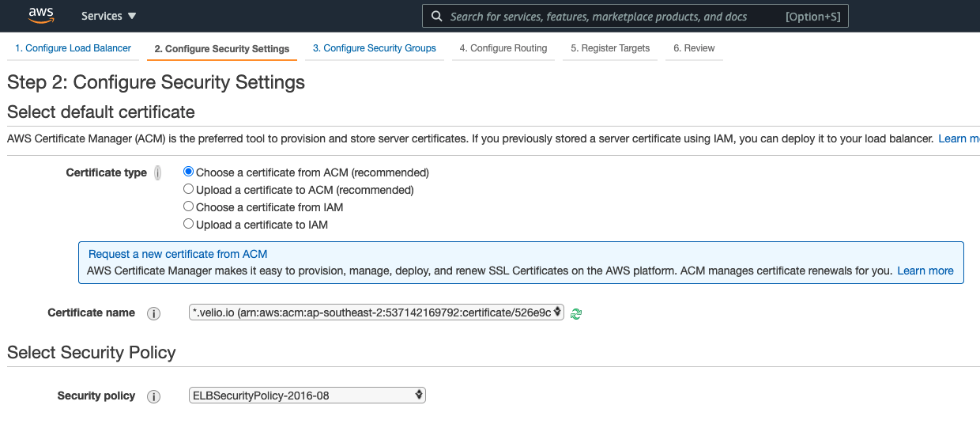Screen dimensions: 980x443
Task: Click the search magnifier icon
Action: coord(436,17)
